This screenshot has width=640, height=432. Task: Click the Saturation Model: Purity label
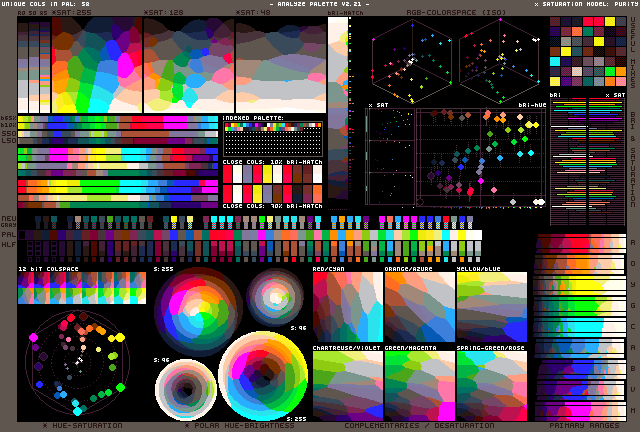coord(585,5)
